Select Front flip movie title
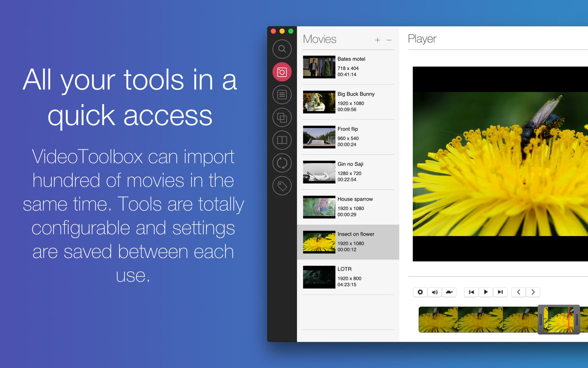Screen dimensions: 588x368 (x=348, y=129)
